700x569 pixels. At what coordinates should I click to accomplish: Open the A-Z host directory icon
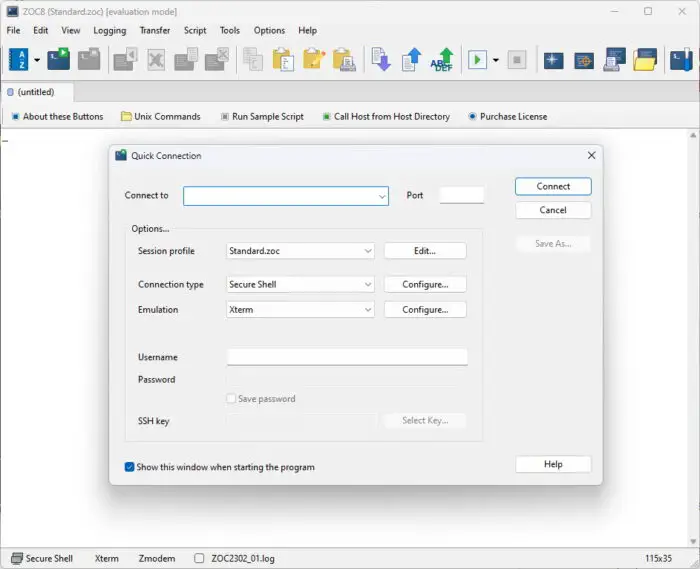point(19,59)
